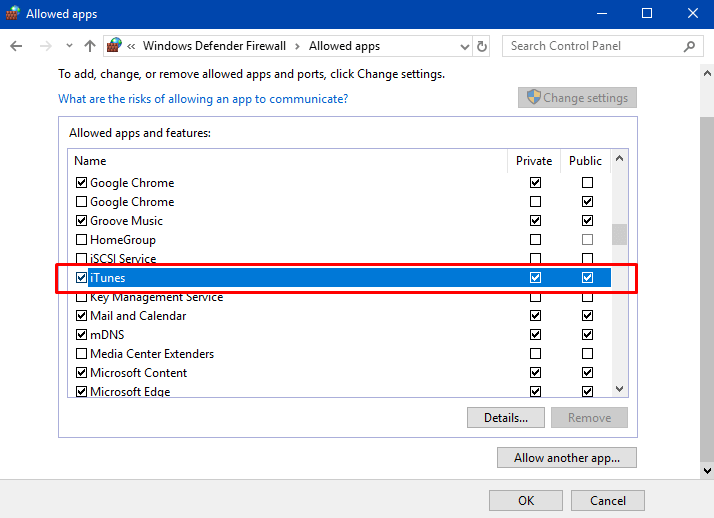Screen dimensions: 714x518
Task: Open chevron between Firewall and Allowed apps
Action: coord(297,46)
